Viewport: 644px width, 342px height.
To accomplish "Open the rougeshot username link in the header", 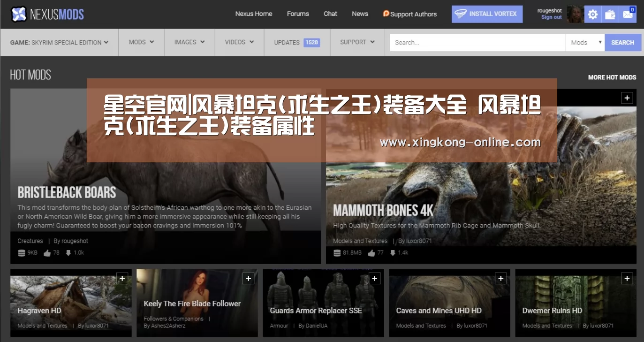I will point(550,11).
